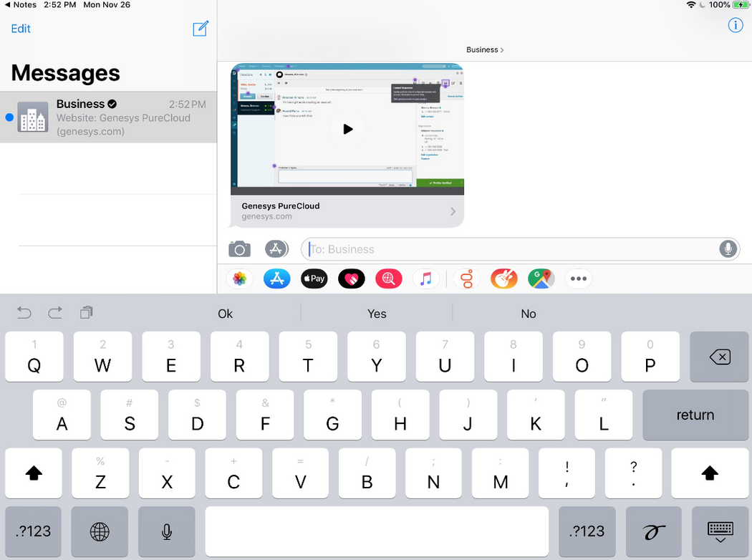The width and height of the screenshot is (752, 560).
Task: Start dictation with keyboard microphone key
Action: click(x=166, y=531)
